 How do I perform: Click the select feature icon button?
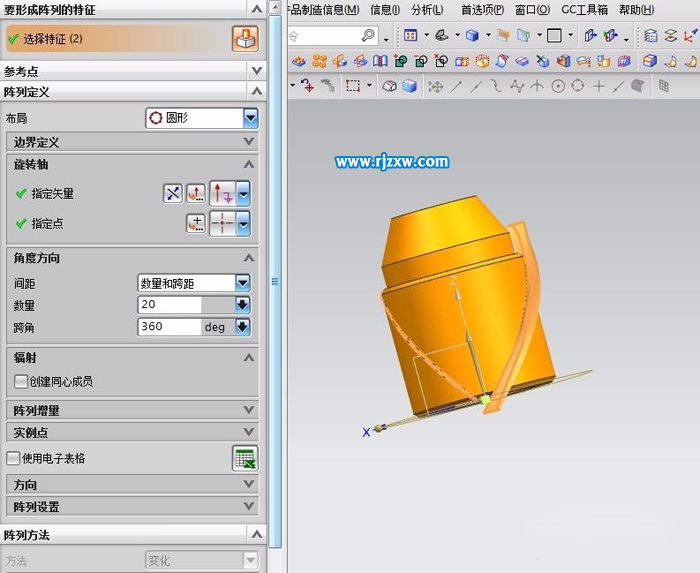click(245, 39)
